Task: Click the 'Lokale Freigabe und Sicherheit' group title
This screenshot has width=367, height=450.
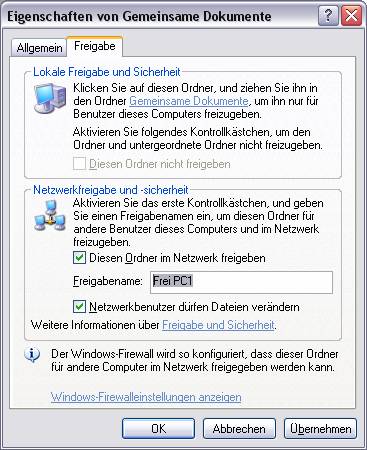Action: pyautogui.click(x=107, y=72)
